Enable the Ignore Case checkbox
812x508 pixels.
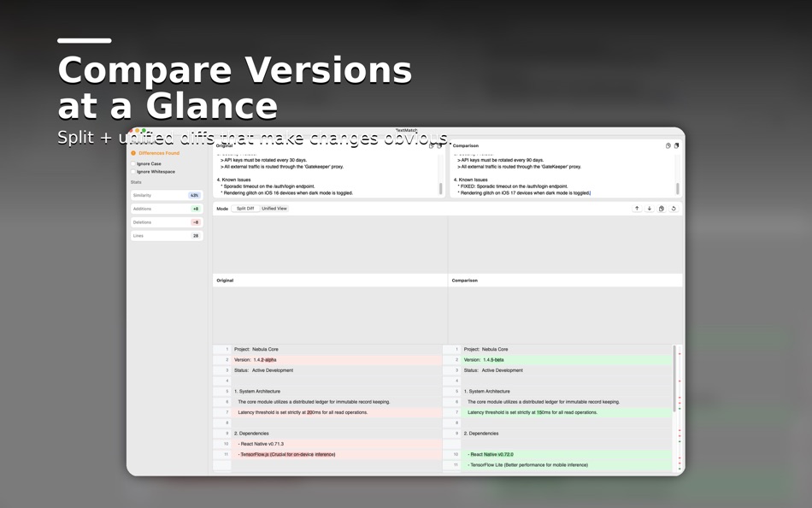tap(133, 164)
